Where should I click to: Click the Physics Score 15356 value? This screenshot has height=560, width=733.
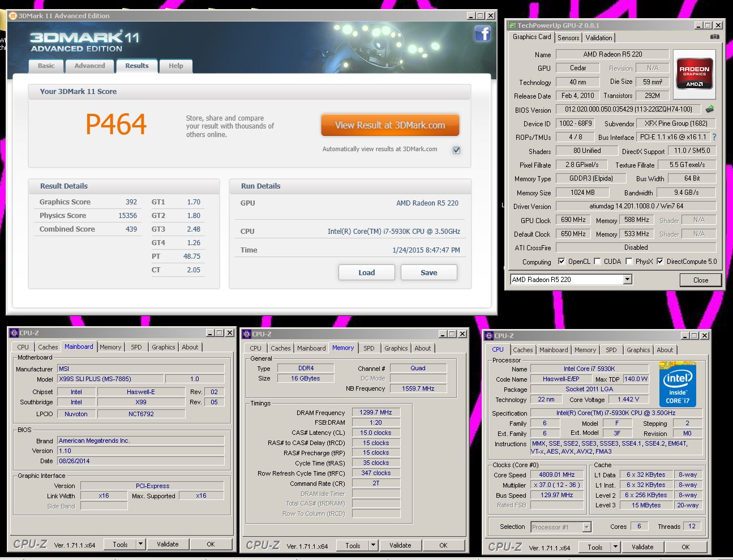click(x=127, y=215)
